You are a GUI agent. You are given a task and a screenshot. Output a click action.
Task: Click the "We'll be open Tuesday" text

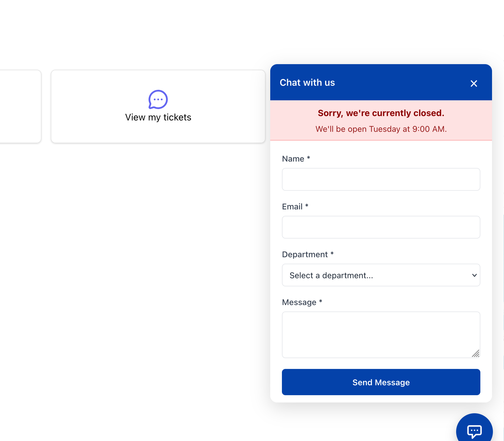click(381, 129)
